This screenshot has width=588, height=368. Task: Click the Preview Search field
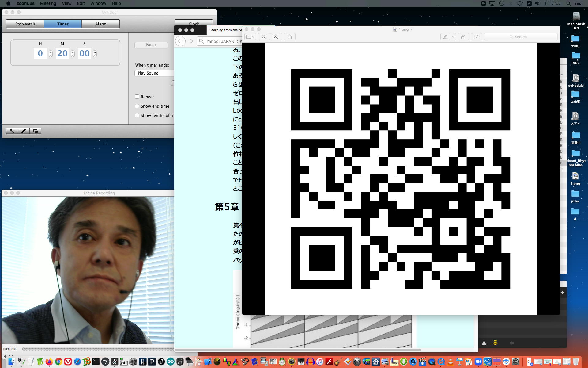[x=521, y=37]
